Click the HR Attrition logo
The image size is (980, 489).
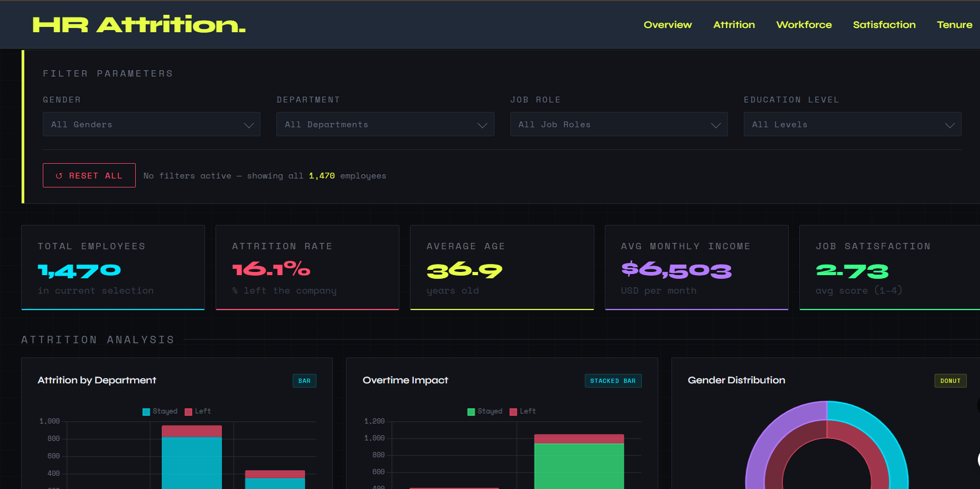(139, 25)
